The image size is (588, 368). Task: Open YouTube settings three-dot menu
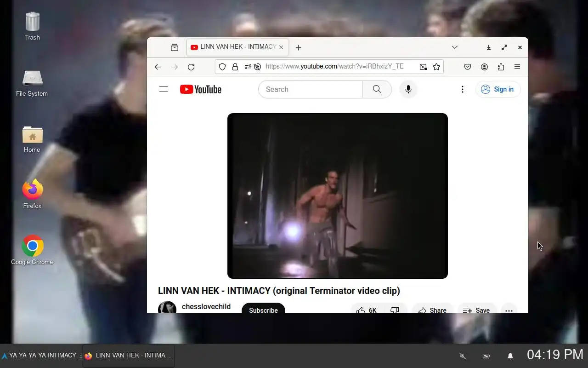(x=463, y=89)
